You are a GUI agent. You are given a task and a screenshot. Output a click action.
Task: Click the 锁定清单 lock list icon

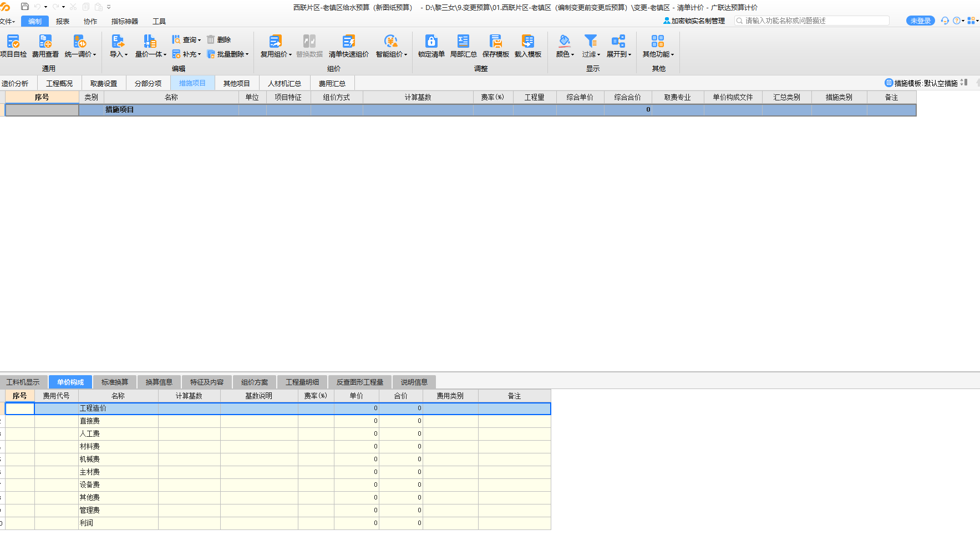click(431, 41)
